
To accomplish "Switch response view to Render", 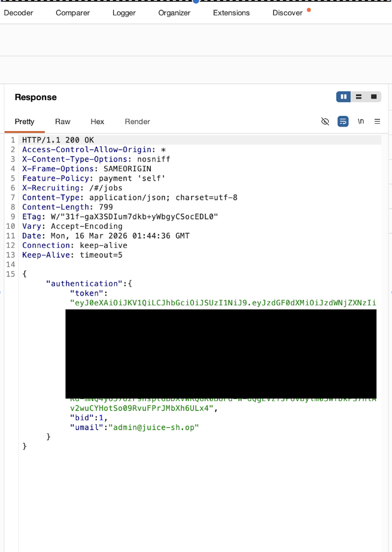I will 137,122.
